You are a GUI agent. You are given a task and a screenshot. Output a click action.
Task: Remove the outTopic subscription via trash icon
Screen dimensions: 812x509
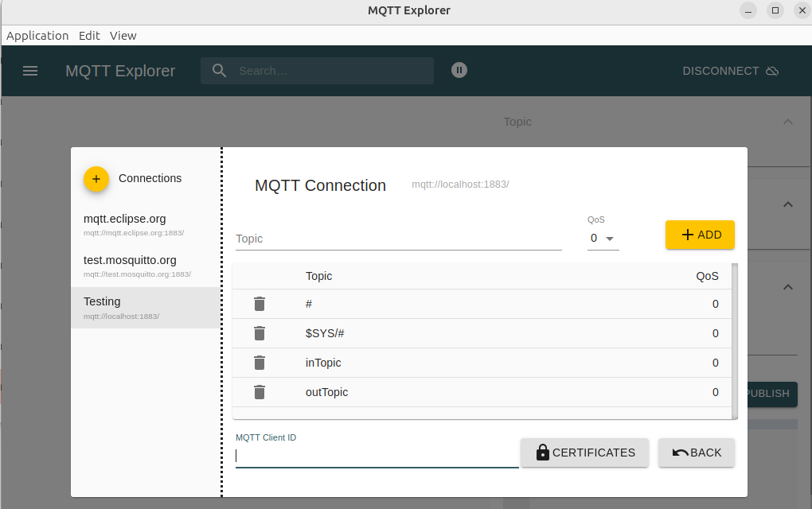click(x=259, y=392)
